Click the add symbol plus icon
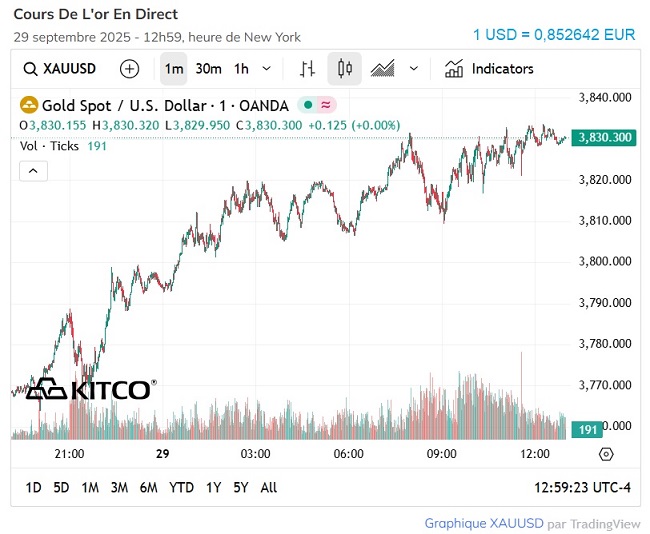Viewport: 650px width, 534px height. point(130,69)
